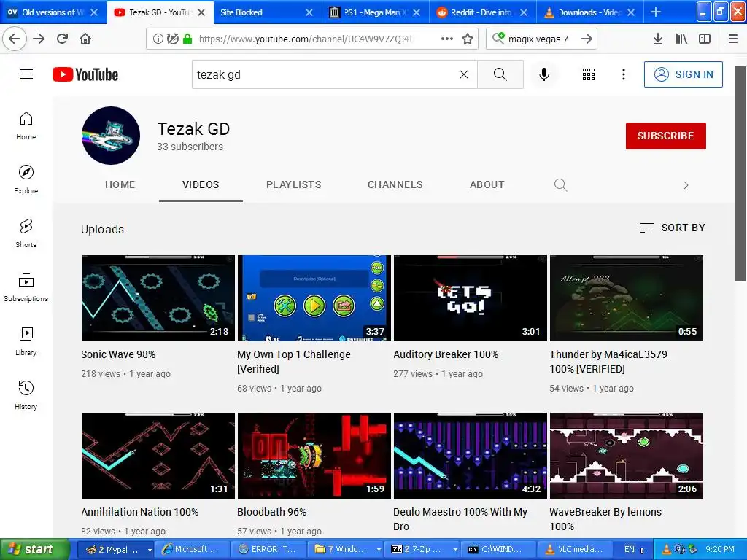Screen dimensions: 747x560
Task: Open Bloodbath 96% video title
Action: pyautogui.click(x=271, y=512)
